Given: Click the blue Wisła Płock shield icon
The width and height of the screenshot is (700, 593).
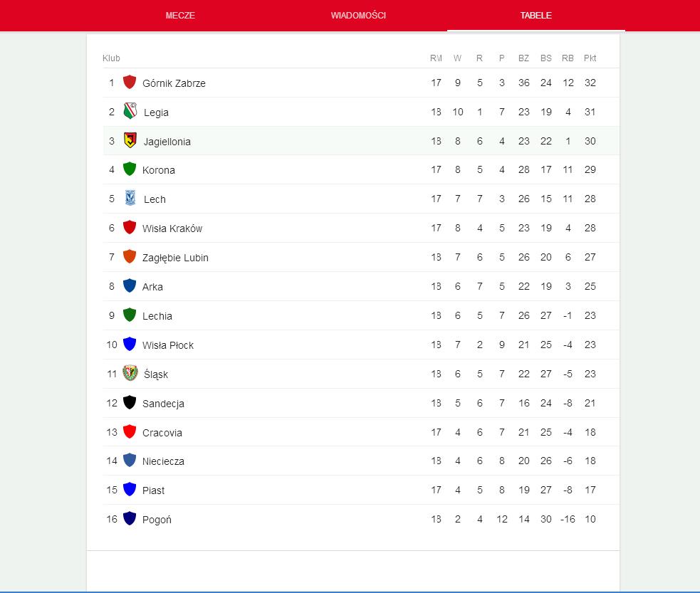Looking at the screenshot, I should tap(130, 345).
